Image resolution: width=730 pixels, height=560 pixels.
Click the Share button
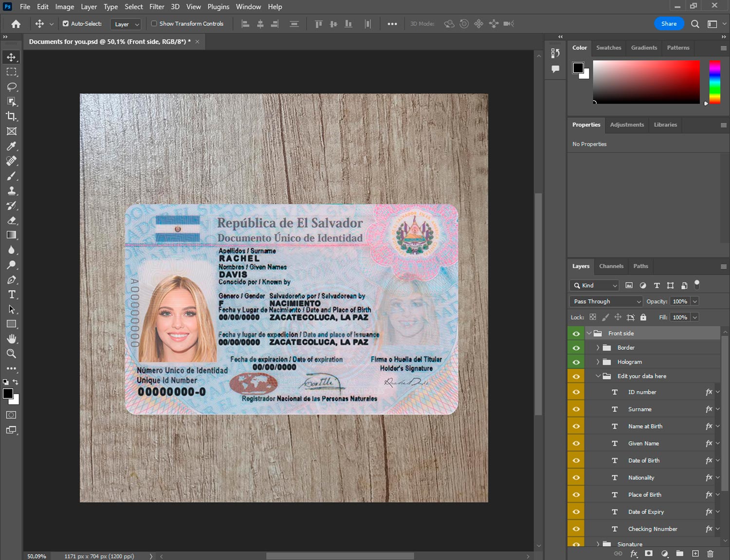(669, 23)
